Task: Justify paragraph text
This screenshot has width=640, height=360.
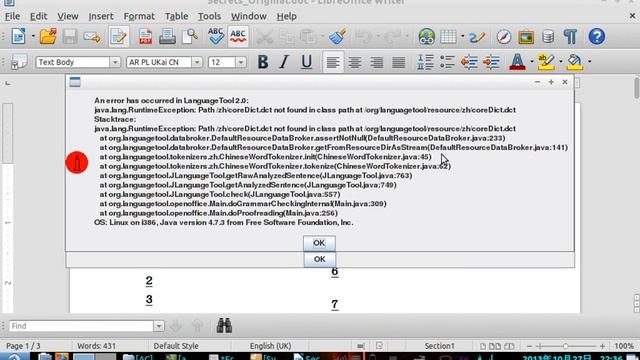Action: (x=398, y=62)
